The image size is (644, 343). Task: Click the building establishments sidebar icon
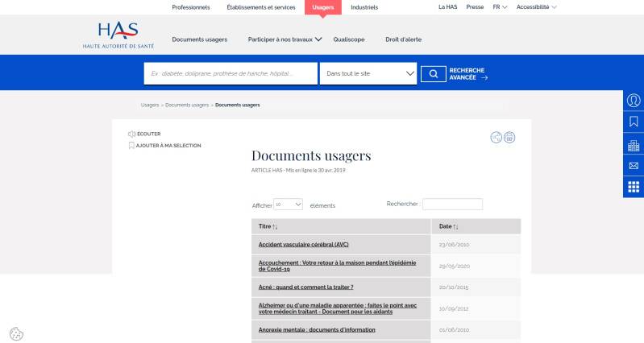point(634,144)
